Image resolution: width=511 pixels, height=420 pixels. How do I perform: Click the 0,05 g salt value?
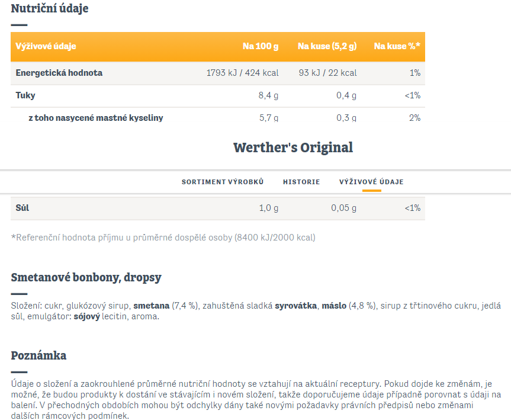point(344,208)
